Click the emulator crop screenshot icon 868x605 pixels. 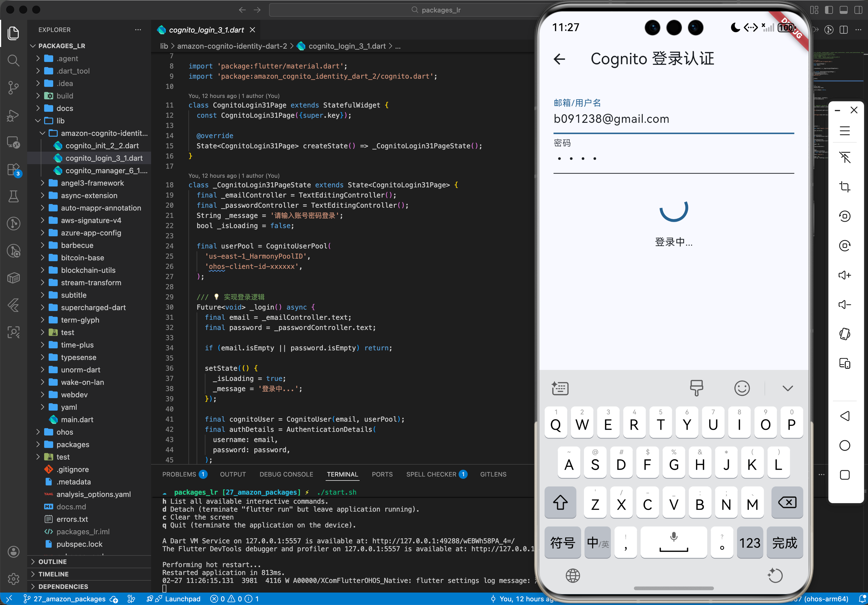click(845, 186)
